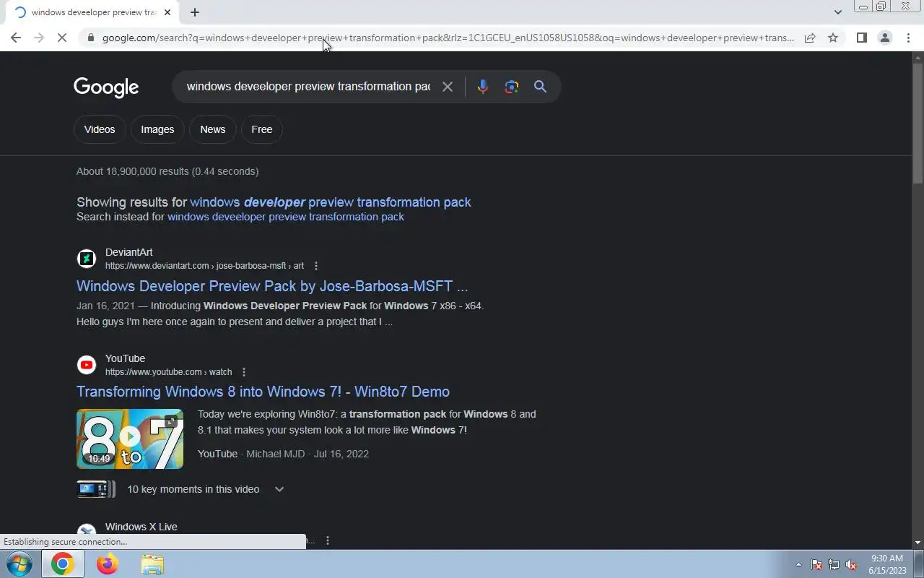Open File Explorer from taskbar

point(152,564)
